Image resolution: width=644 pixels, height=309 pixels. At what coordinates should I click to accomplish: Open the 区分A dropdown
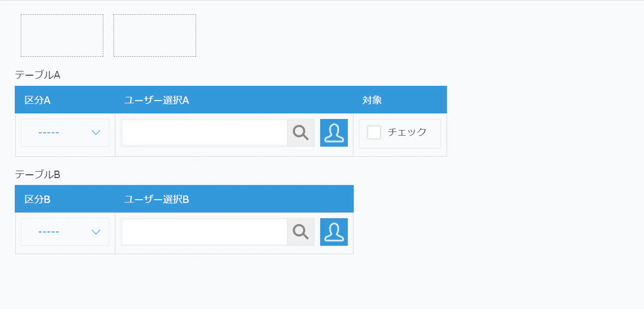pos(65,133)
